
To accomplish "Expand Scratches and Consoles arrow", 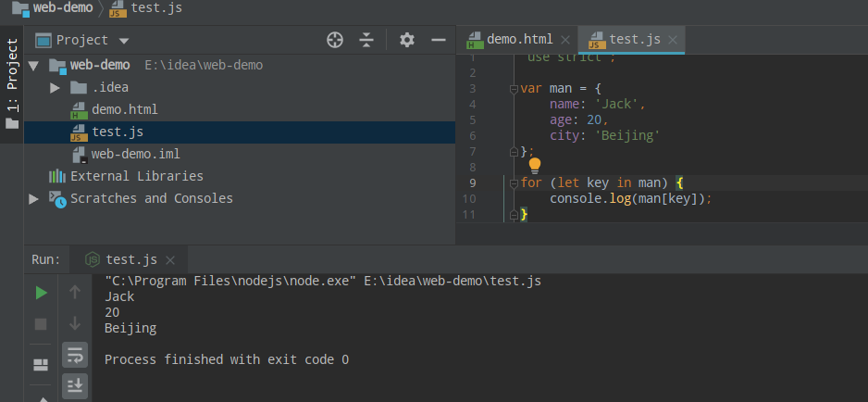I will click(x=33, y=198).
